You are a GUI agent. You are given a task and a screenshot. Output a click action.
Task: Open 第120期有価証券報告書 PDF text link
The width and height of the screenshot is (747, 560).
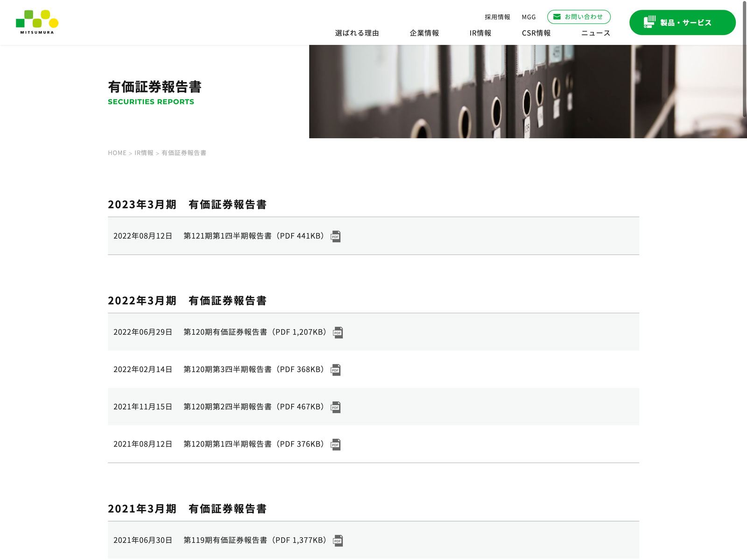coord(254,332)
